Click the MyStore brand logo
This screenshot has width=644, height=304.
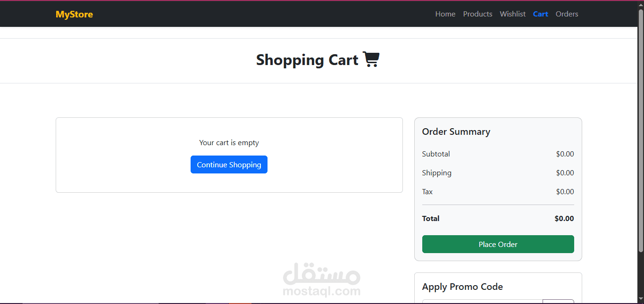click(x=74, y=14)
